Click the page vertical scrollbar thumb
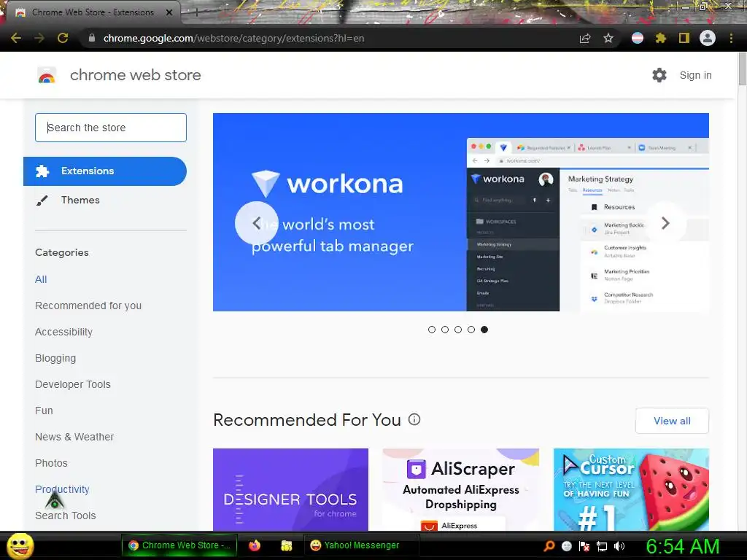 coord(742,69)
